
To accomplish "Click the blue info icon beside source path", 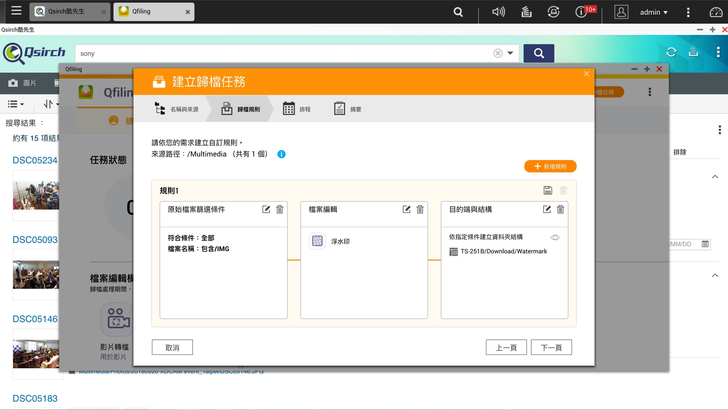I will (282, 154).
